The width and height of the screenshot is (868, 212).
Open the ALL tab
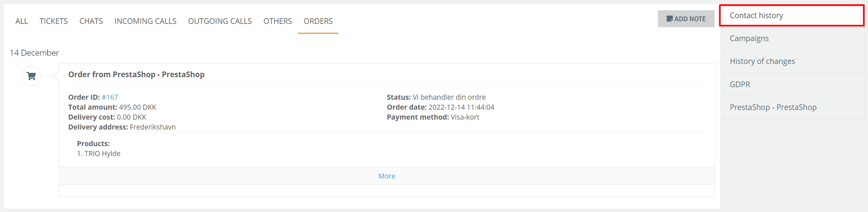pyautogui.click(x=21, y=21)
